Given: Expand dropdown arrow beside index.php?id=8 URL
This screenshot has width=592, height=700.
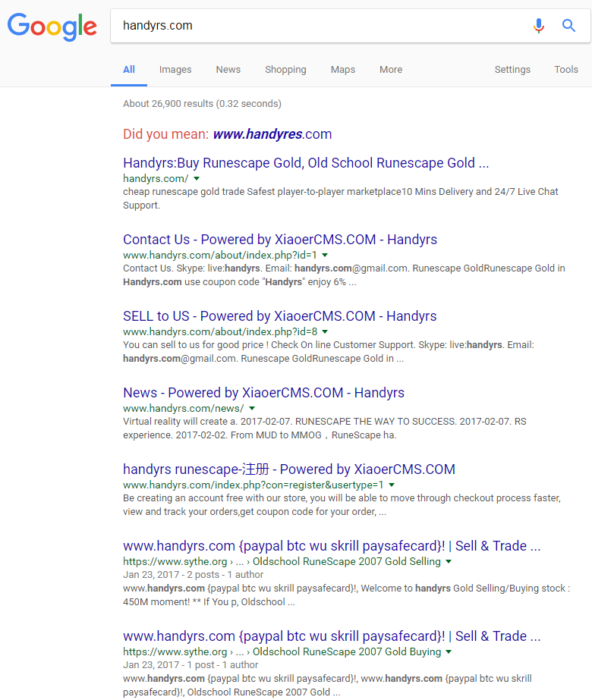Looking at the screenshot, I should pos(326,331).
